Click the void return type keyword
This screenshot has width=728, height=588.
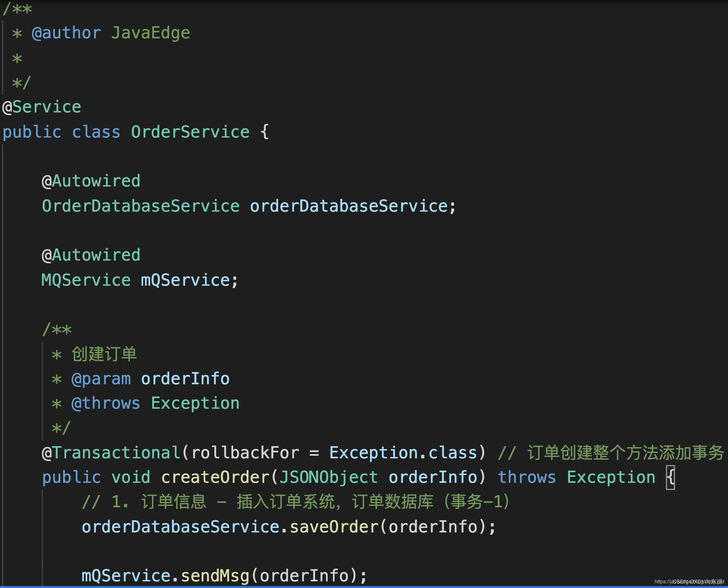(131, 478)
